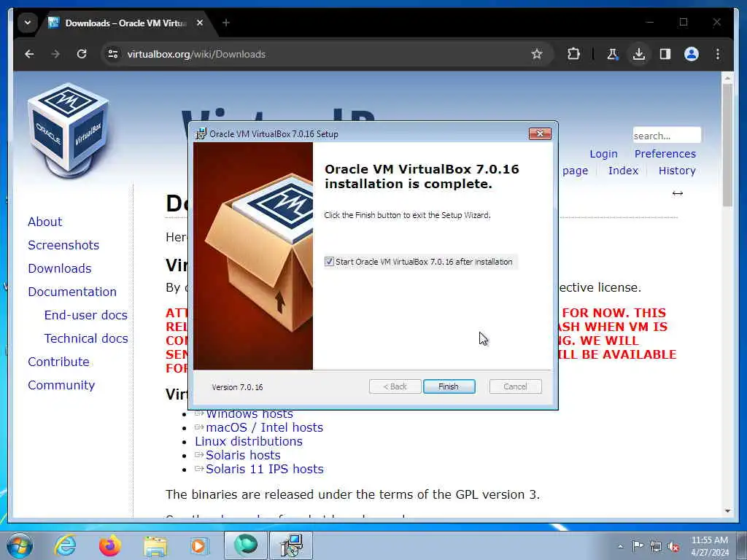
Task: Open Contribute in the sidebar
Action: [x=58, y=362]
